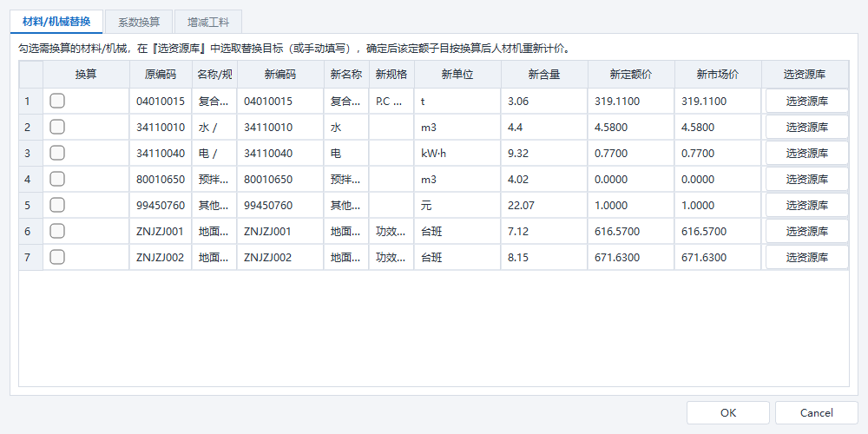
Task: Tick the 换算 checkbox for 水 row
Action: pos(57,127)
